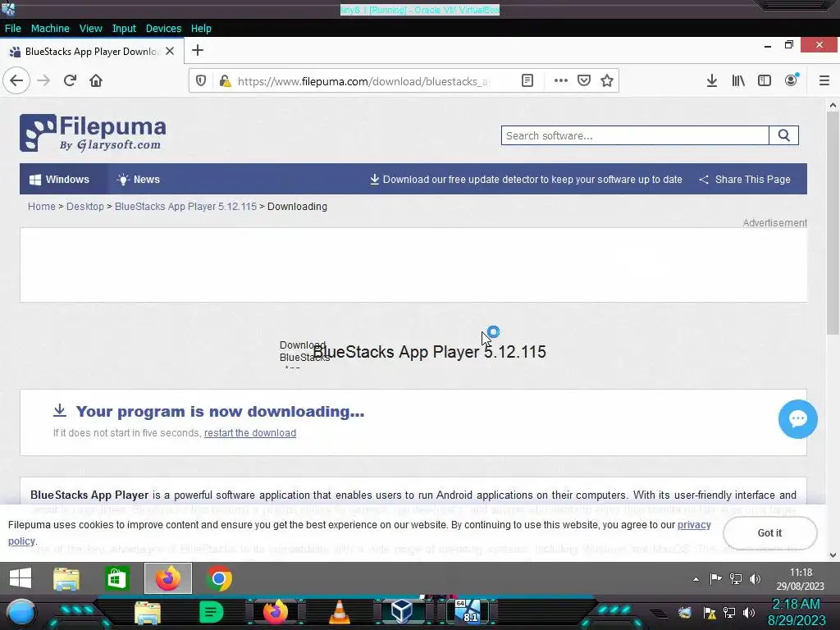
Task: Open host Firefox taskbar icon
Action: (x=276, y=612)
